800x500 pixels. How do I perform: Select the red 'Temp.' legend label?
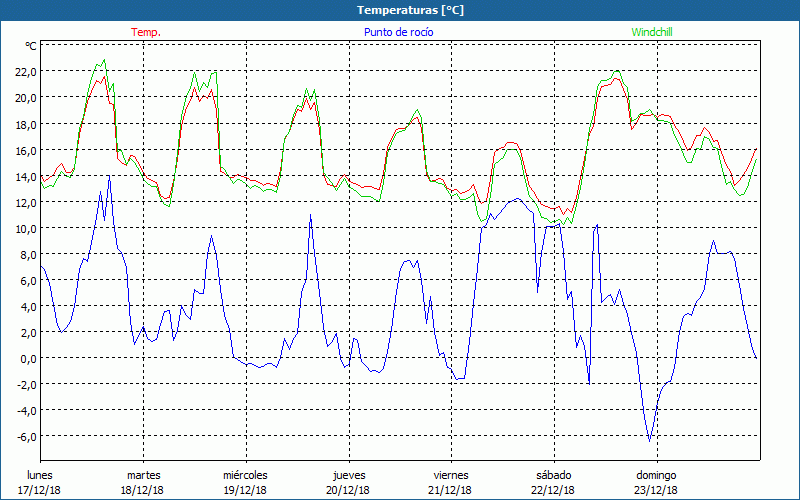(x=146, y=32)
